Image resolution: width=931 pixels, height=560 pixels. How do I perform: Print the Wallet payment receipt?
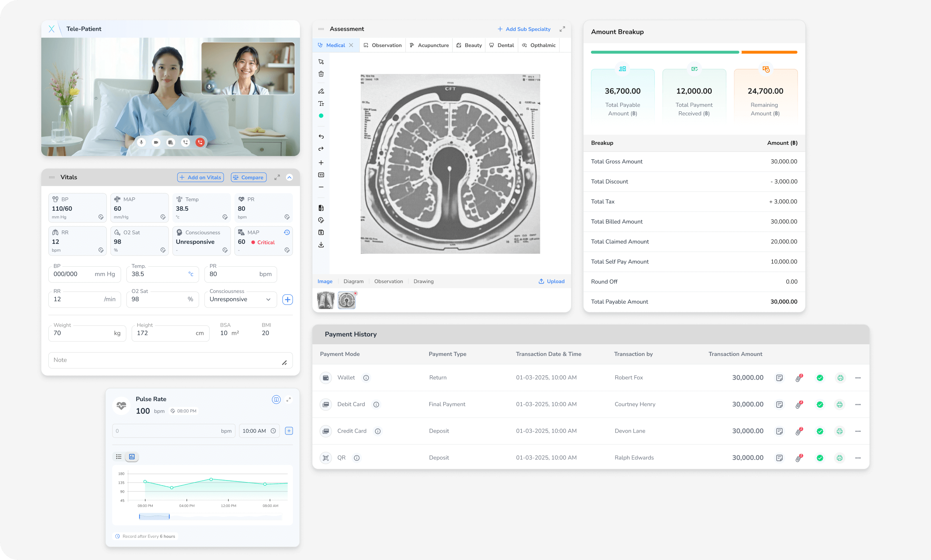(x=840, y=378)
